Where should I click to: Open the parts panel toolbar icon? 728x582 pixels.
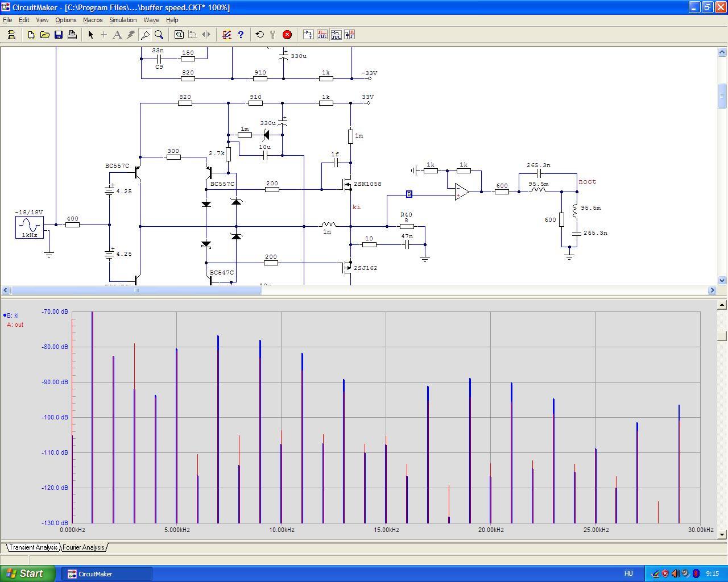[x=11, y=35]
